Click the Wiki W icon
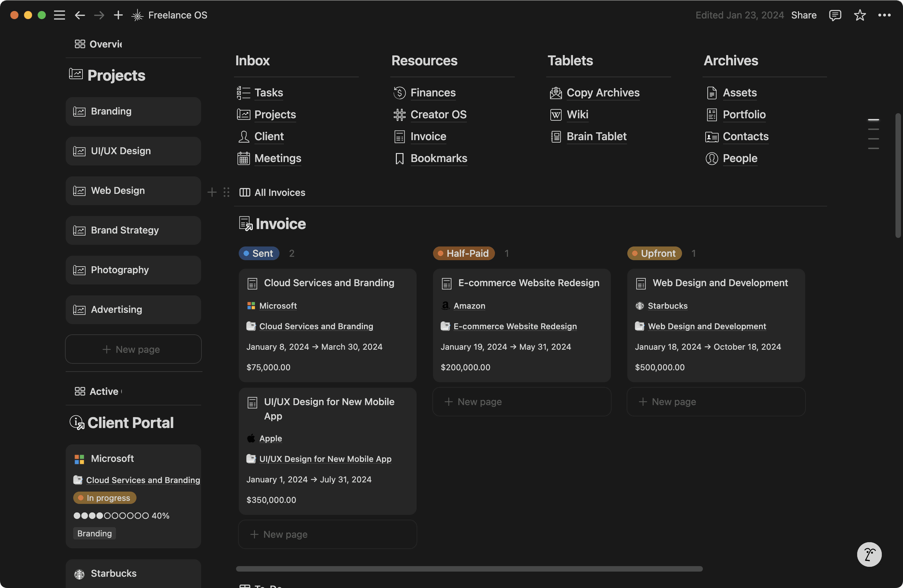Image resolution: width=903 pixels, height=588 pixels. click(556, 115)
